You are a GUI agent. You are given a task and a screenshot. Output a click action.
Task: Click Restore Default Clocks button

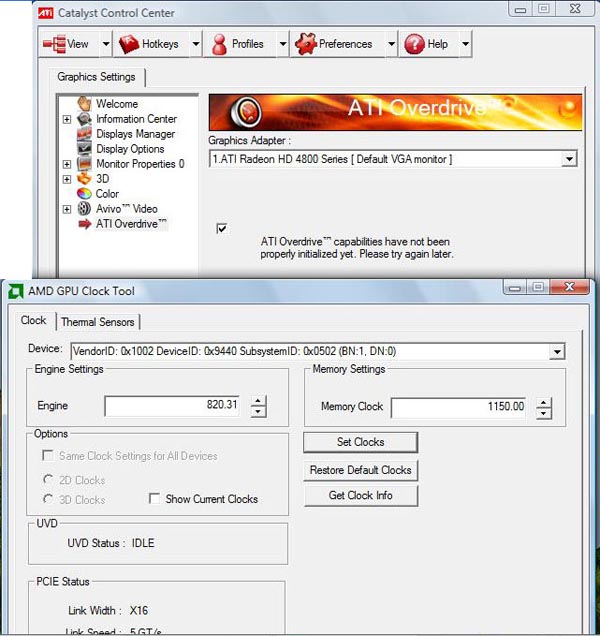361,470
